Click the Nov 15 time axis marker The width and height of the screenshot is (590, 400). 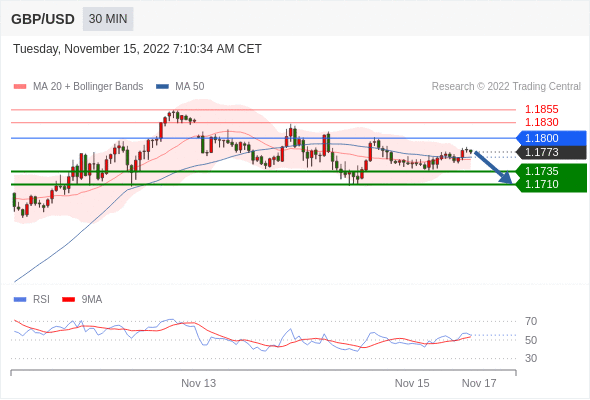pyautogui.click(x=412, y=383)
